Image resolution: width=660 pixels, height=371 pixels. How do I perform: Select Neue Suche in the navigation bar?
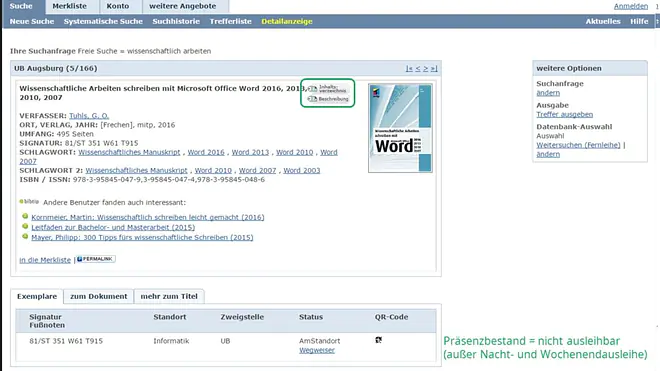[32, 21]
